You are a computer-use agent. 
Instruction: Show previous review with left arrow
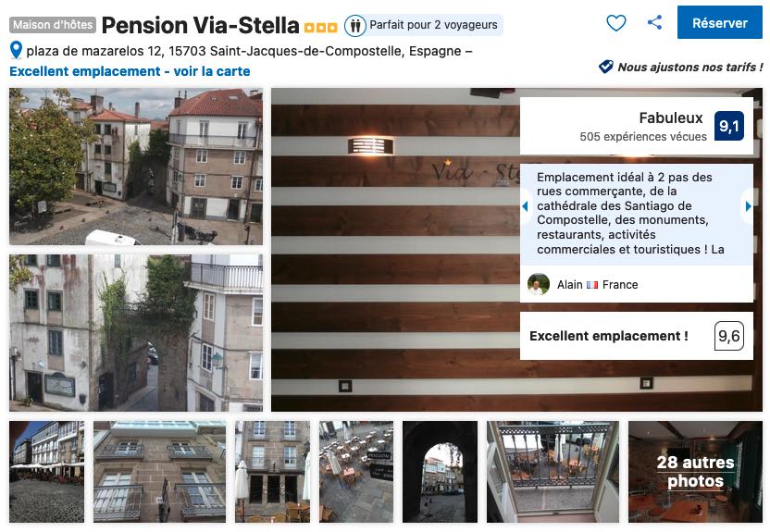point(525,206)
